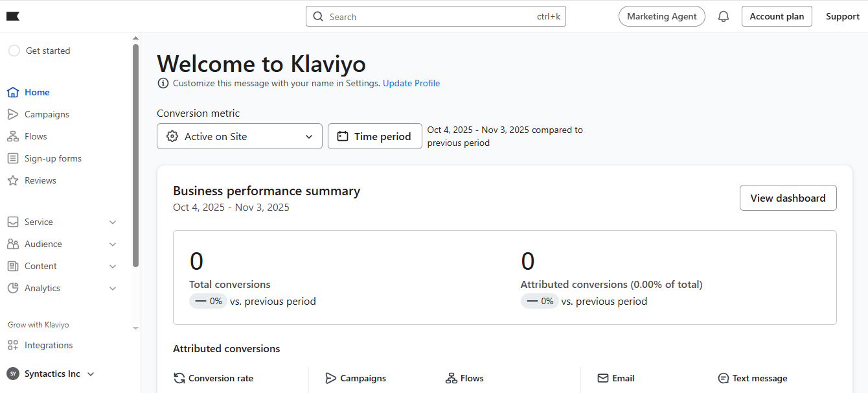The height and width of the screenshot is (393, 868).
Task: Click the calendar icon on Time period
Action: coord(343,136)
